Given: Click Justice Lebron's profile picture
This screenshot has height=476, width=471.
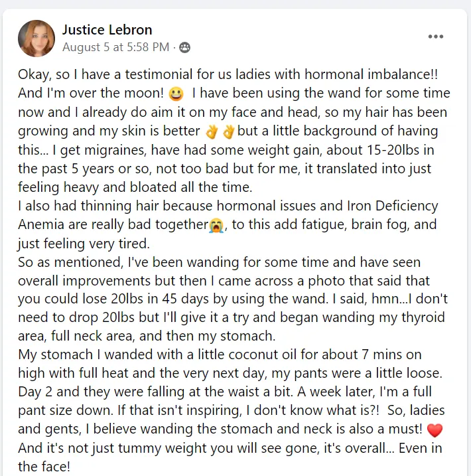Looking at the screenshot, I should tap(36, 39).
